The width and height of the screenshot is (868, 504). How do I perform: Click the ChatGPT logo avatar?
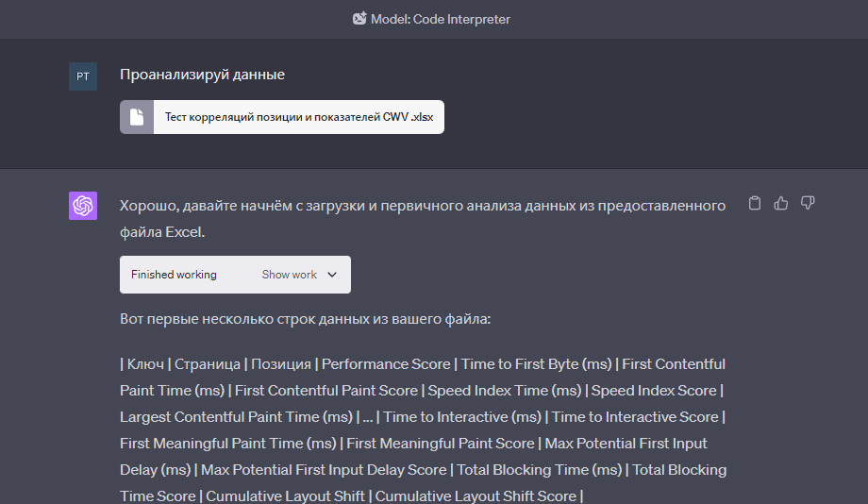tap(83, 206)
